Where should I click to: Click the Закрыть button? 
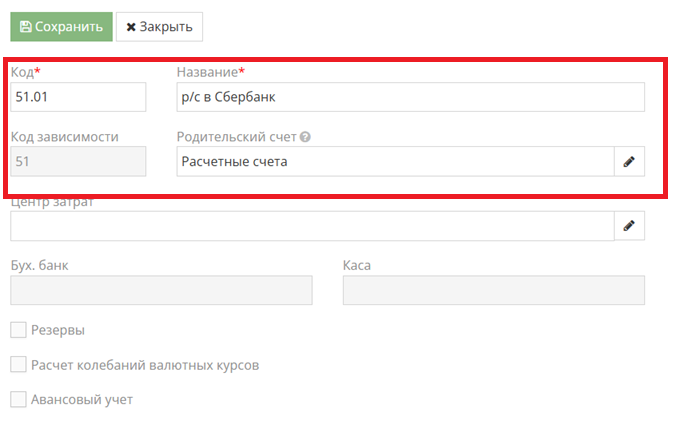point(159,27)
